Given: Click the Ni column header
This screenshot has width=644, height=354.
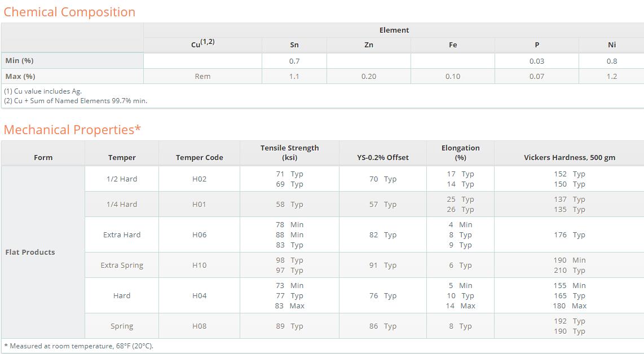Looking at the screenshot, I should tap(611, 45).
